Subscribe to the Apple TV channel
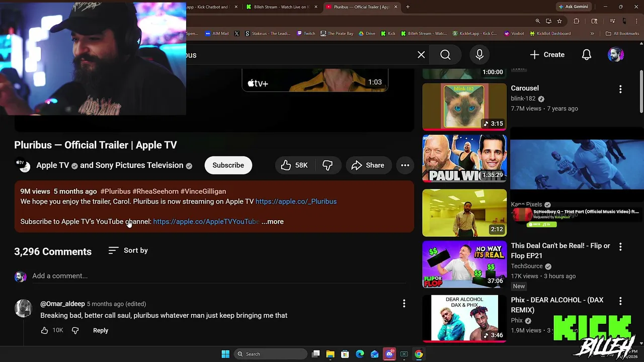 pyautogui.click(x=228, y=165)
